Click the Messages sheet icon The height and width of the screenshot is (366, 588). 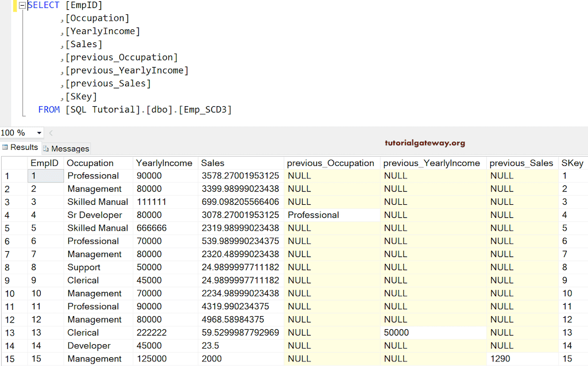(45, 148)
